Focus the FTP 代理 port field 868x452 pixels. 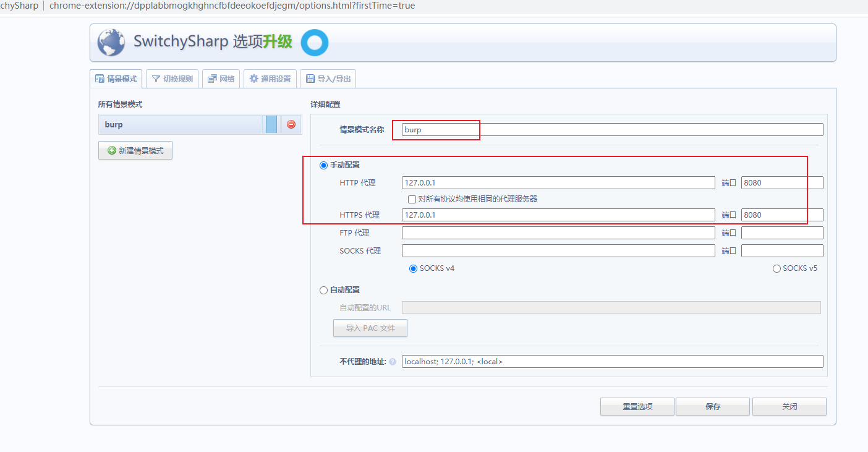pyautogui.click(x=782, y=232)
